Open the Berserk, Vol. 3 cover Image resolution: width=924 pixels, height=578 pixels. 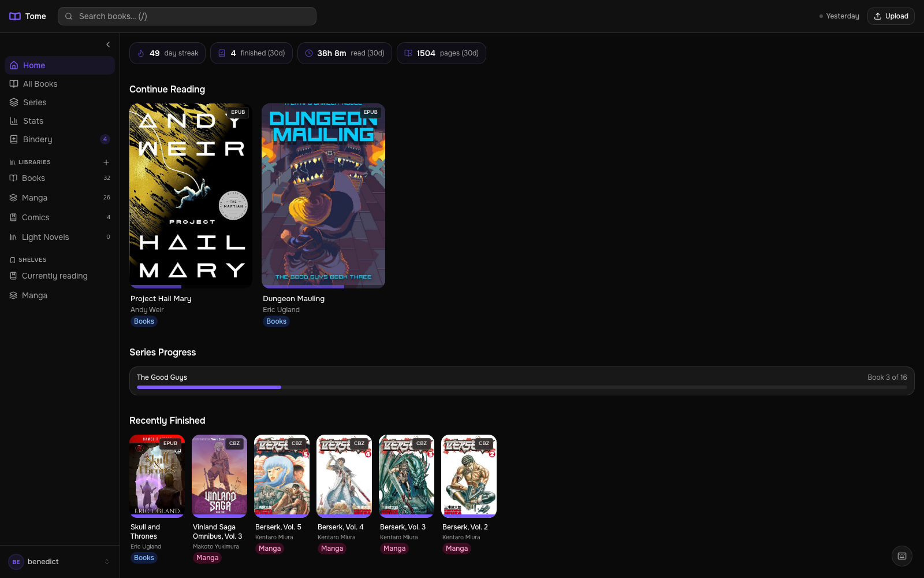(x=407, y=476)
